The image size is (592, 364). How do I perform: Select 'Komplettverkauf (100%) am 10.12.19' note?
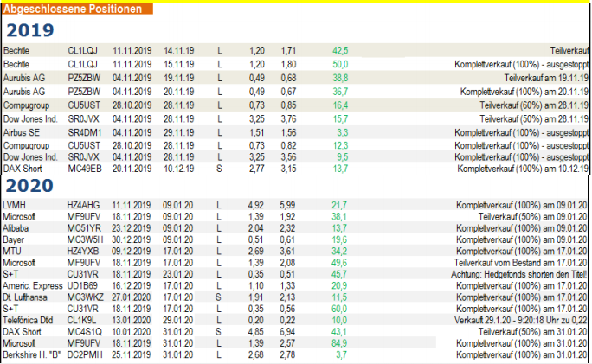523,169
